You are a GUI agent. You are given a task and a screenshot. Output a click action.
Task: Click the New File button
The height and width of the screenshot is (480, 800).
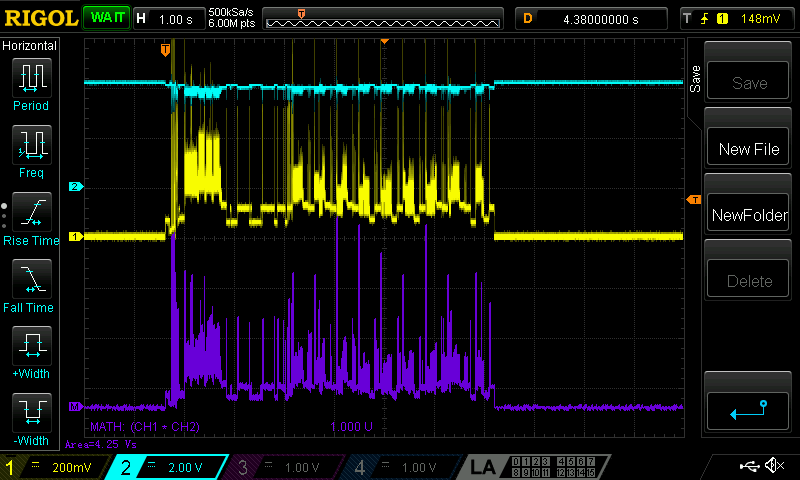[749, 149]
